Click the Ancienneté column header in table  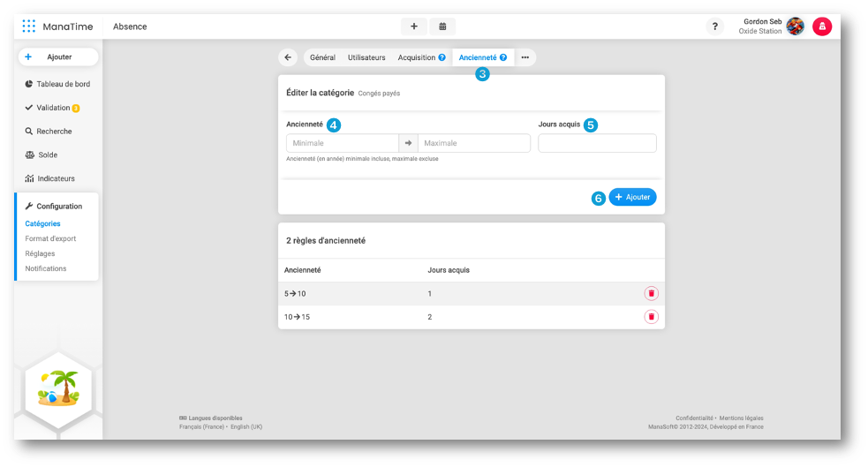(302, 270)
